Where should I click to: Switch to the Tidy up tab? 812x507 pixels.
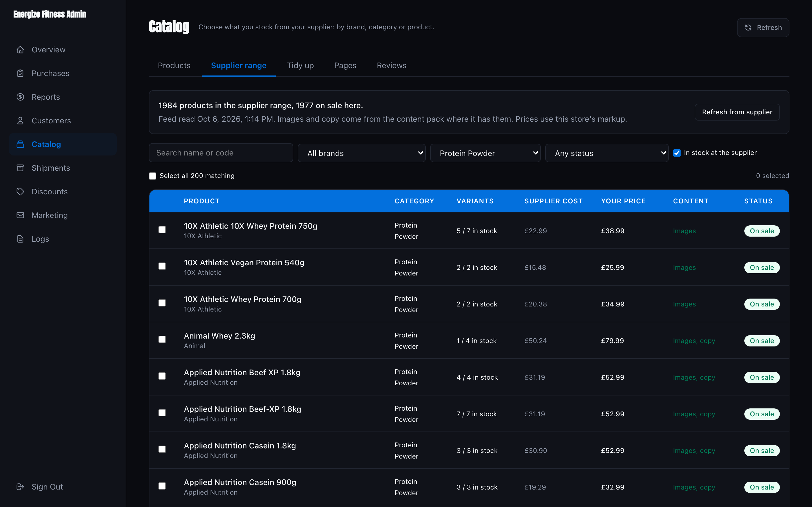click(x=300, y=66)
